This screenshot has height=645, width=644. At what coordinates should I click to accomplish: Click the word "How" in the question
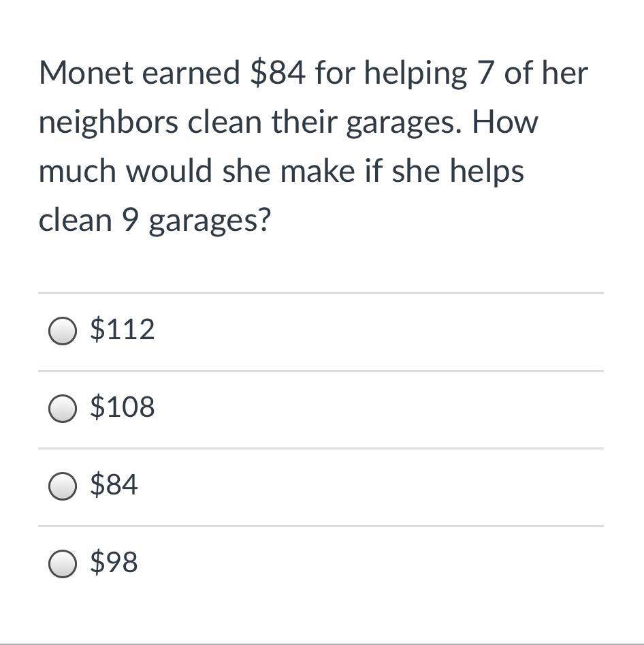tap(504, 123)
